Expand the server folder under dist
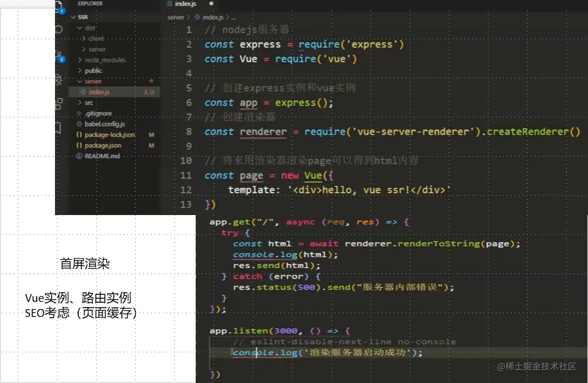588x383 pixels. pos(84,49)
